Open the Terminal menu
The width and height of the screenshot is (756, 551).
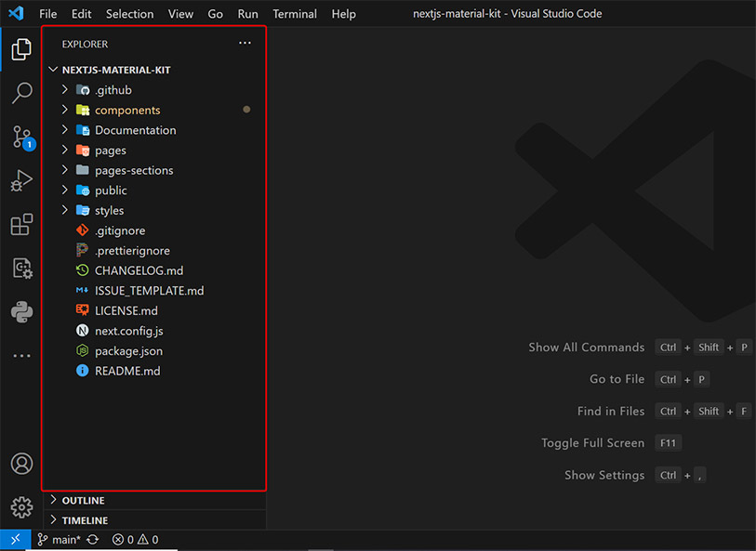pyautogui.click(x=295, y=14)
